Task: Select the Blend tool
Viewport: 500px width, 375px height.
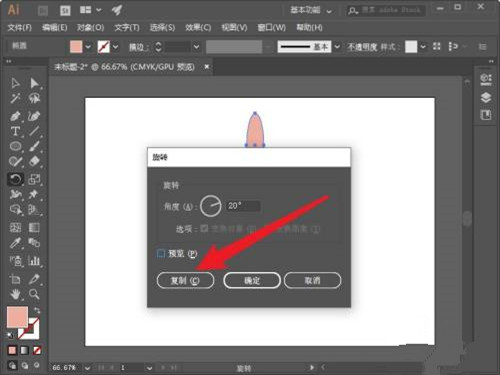Action: coord(34,243)
